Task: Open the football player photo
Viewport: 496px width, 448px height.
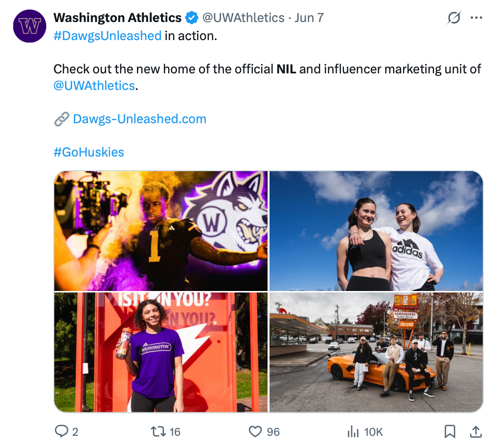Action: click(161, 231)
